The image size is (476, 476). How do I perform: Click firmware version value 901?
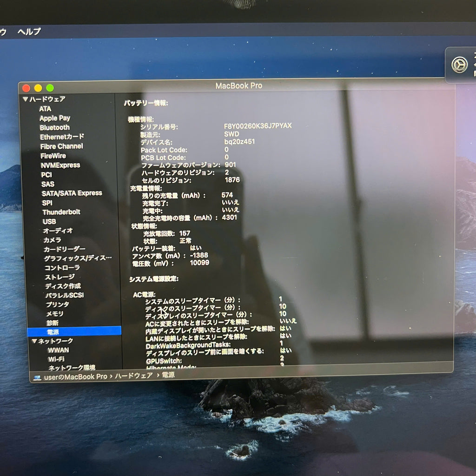click(231, 165)
